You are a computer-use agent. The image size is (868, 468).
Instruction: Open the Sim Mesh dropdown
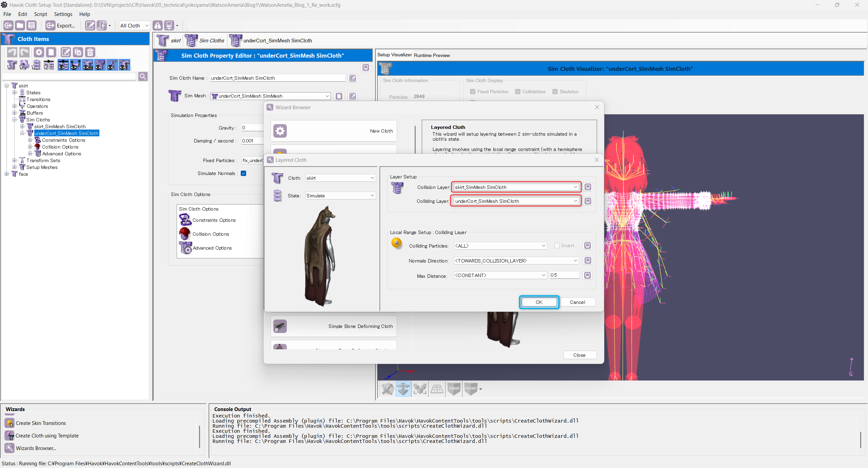click(270, 96)
